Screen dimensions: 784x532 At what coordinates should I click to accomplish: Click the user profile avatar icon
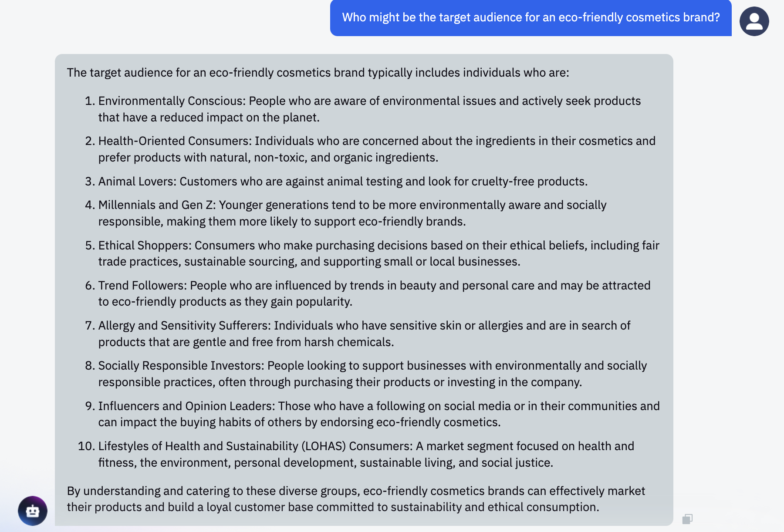point(754,21)
